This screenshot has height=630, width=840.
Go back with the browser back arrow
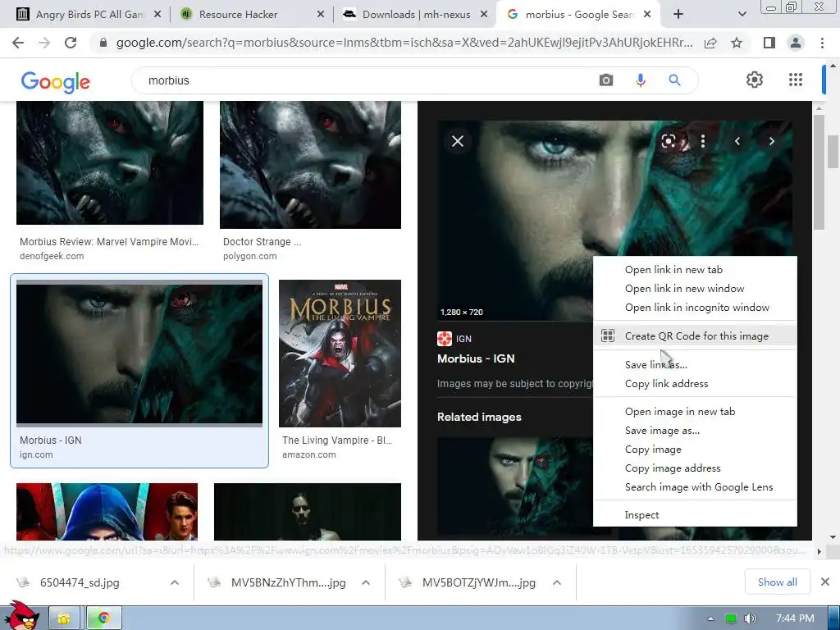pyautogui.click(x=18, y=43)
